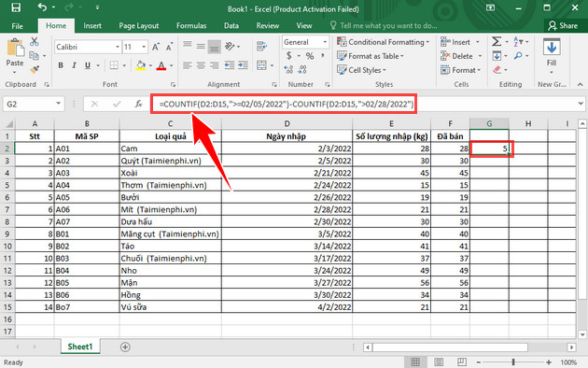Screen dimensions: 588x368
Task: Click the Fill button in New Group
Action: pyautogui.click(x=552, y=55)
